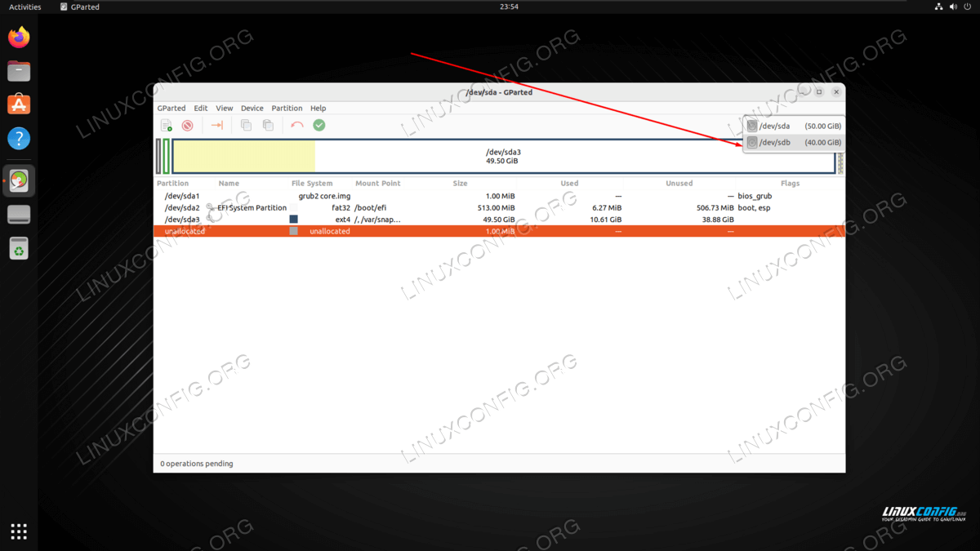Click the '38.88 GiB' unused cell
The height and width of the screenshot is (551, 980).
coord(718,220)
